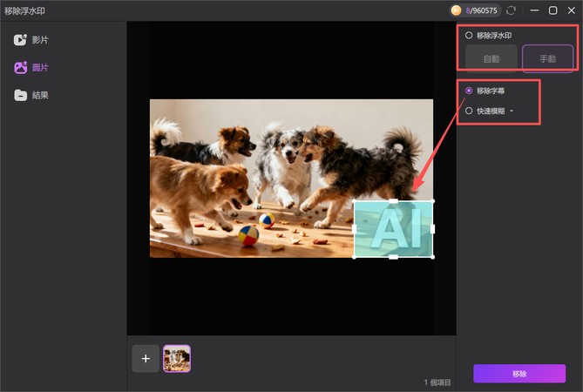Click the top-center selection box handle
The width and height of the screenshot is (583, 392).
click(x=393, y=201)
